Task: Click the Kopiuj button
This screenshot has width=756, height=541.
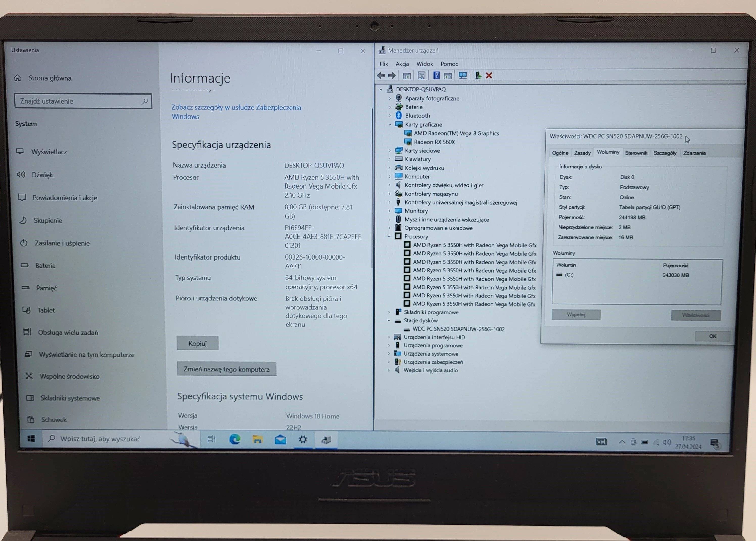Action: pos(198,343)
